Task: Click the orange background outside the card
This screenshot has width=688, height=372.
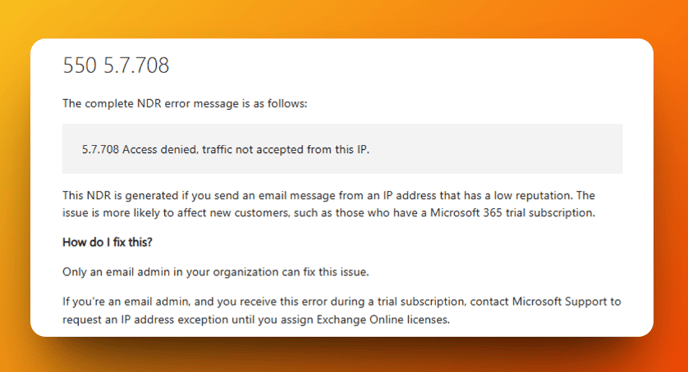Action: (342, 18)
